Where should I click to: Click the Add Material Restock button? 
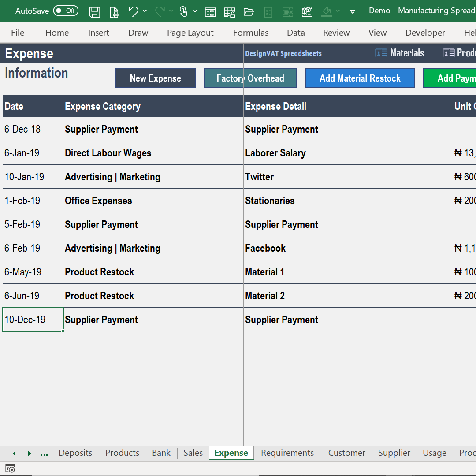point(360,78)
